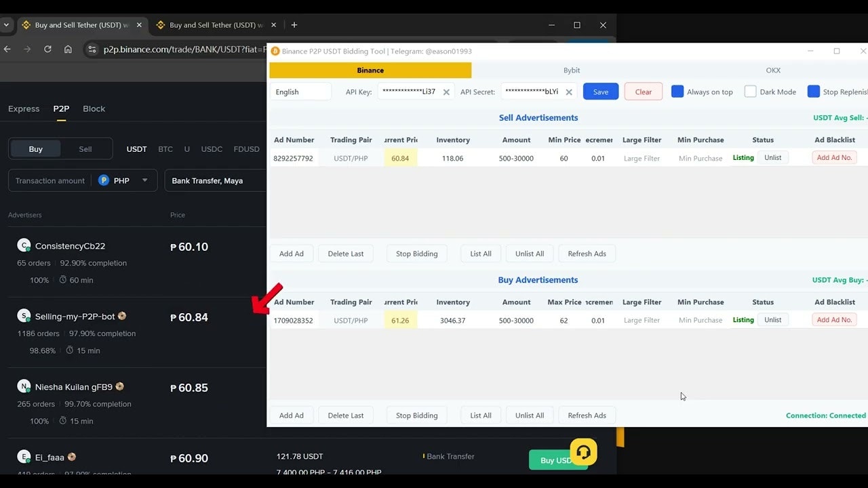Switch to the OKX exchange tab
868x488 pixels.
click(773, 70)
